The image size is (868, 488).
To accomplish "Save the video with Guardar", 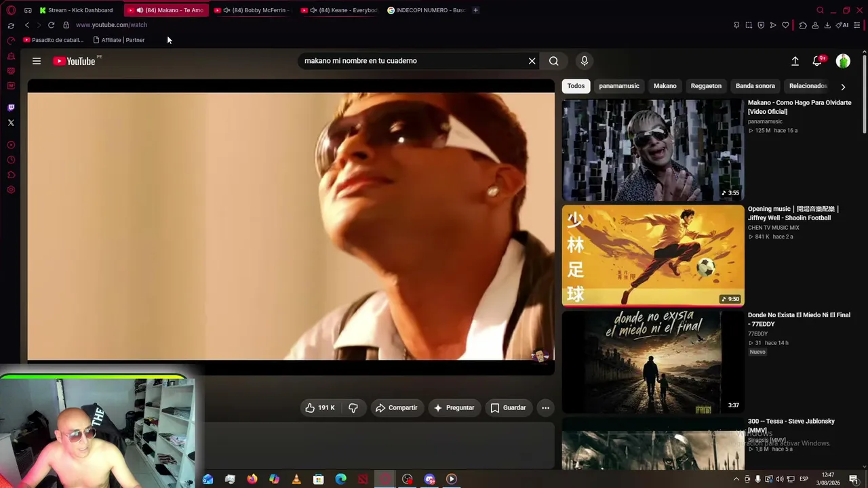I will point(509,407).
